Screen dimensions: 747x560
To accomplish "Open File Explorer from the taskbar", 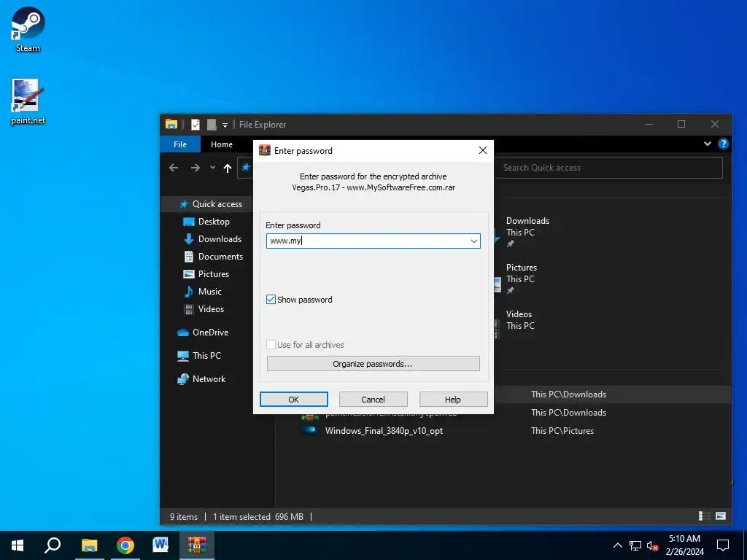I will click(89, 545).
